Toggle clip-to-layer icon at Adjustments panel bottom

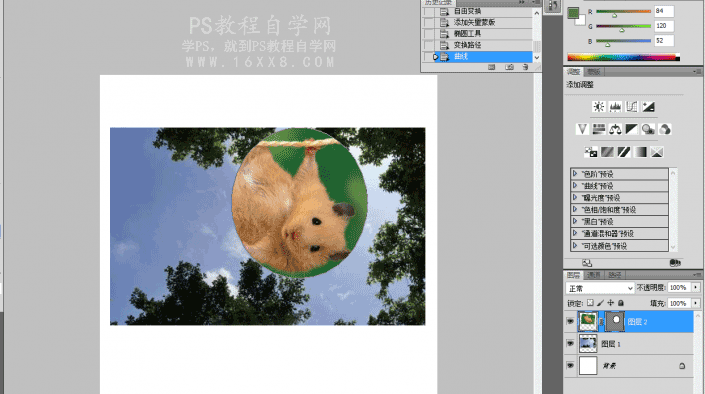click(x=675, y=263)
